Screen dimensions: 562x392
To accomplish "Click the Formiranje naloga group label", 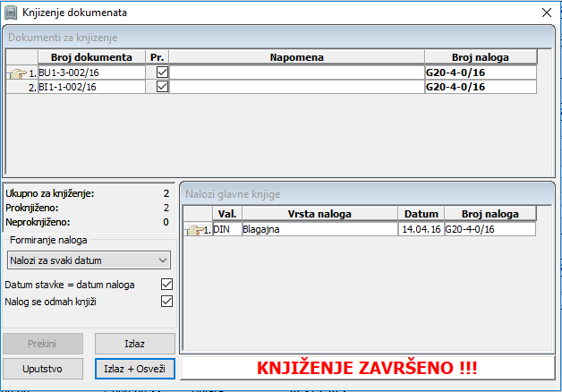I will (x=48, y=240).
